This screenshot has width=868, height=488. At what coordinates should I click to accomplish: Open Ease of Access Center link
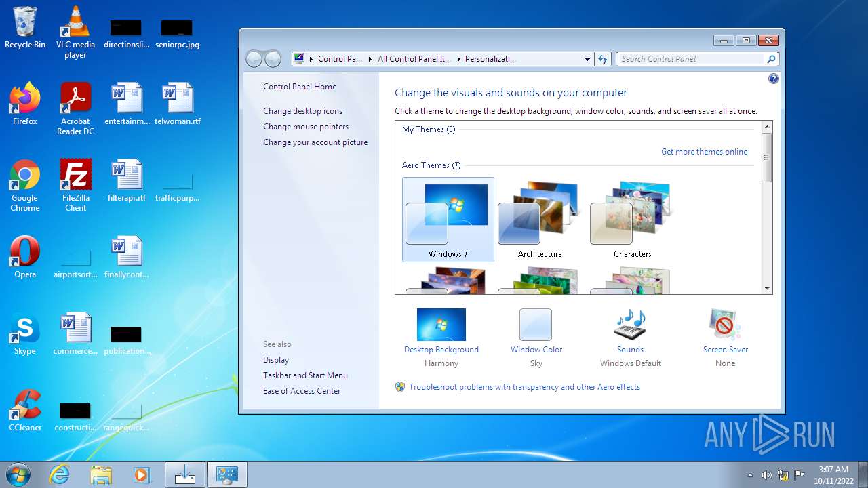coord(302,391)
